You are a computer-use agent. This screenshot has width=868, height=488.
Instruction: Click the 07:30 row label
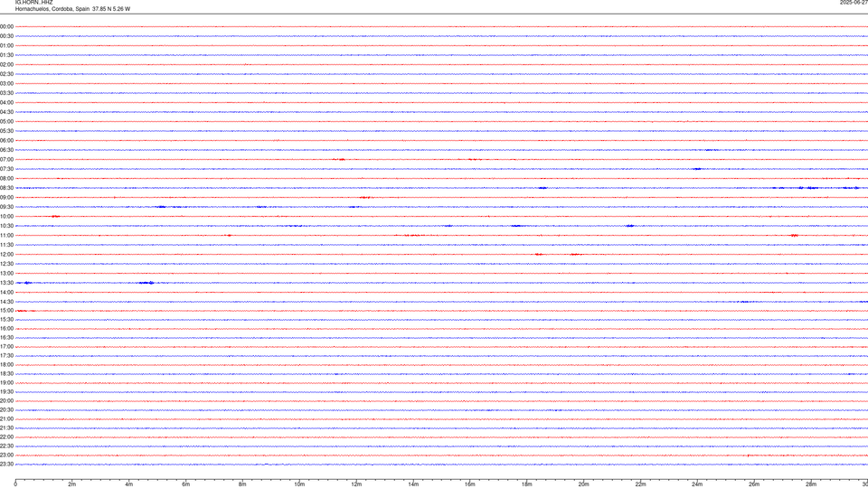pyautogui.click(x=6, y=169)
